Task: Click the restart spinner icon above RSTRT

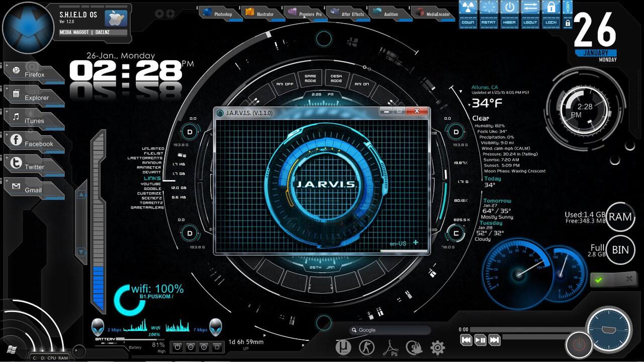Action: 489,7
